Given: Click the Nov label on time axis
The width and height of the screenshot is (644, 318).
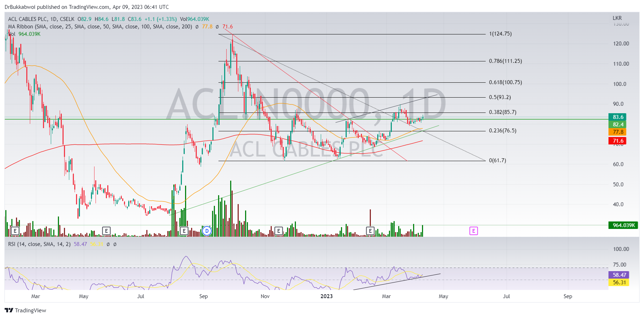Looking at the screenshot, I should [x=265, y=296].
